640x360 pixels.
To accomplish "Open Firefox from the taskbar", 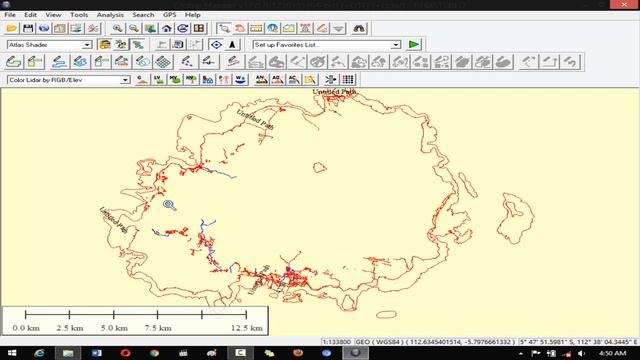I will point(298,353).
